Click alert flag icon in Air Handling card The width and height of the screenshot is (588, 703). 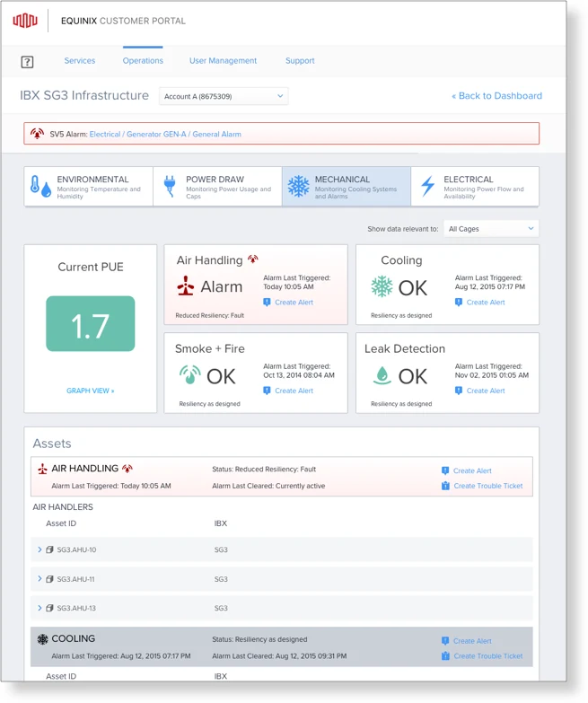click(267, 303)
